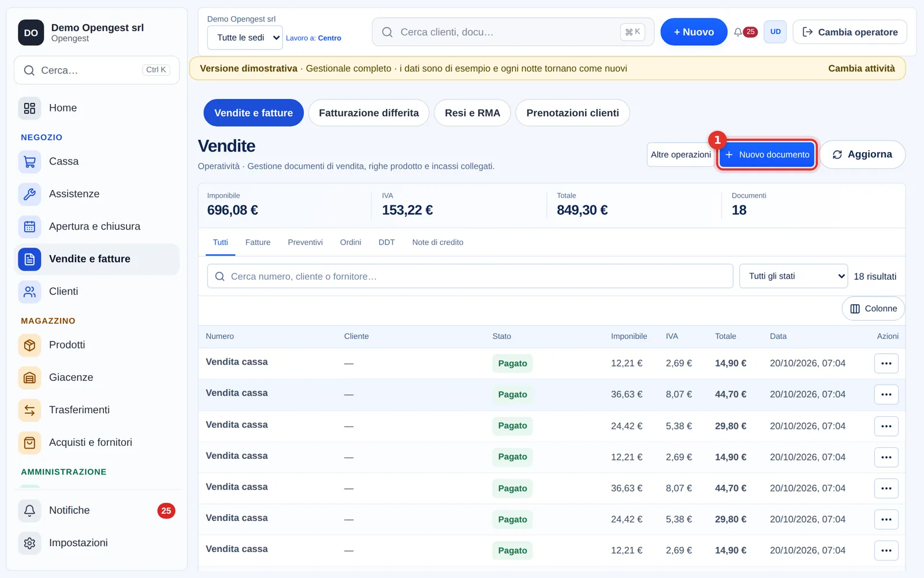Open Assistenze wrench icon
Image resolution: width=924 pixels, height=578 pixels.
[x=29, y=194]
